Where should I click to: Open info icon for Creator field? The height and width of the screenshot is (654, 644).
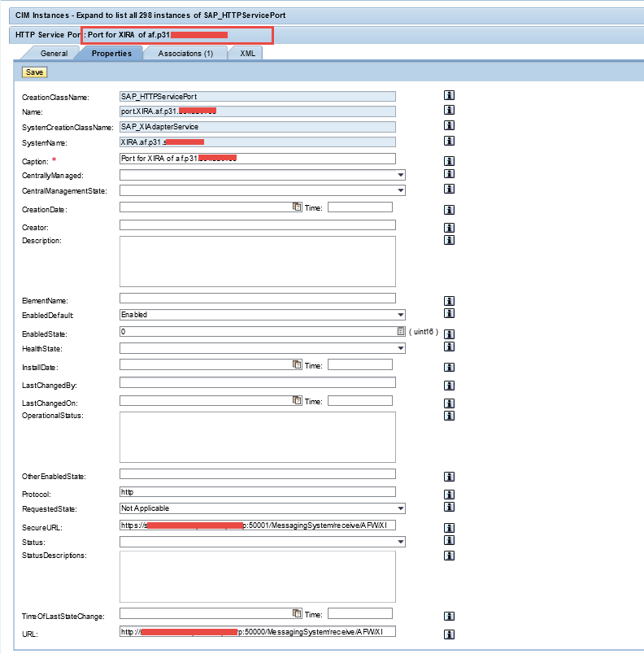[449, 227]
